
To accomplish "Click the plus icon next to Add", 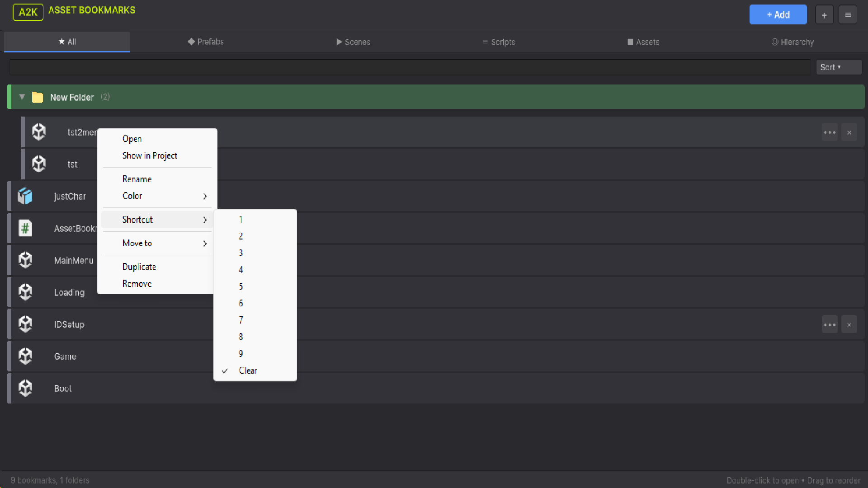I will (824, 15).
